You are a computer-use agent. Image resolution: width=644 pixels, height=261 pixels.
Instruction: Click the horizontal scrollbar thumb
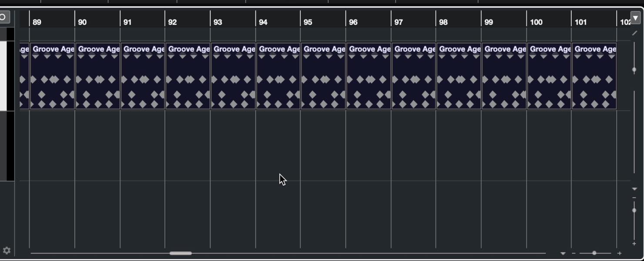181,253
